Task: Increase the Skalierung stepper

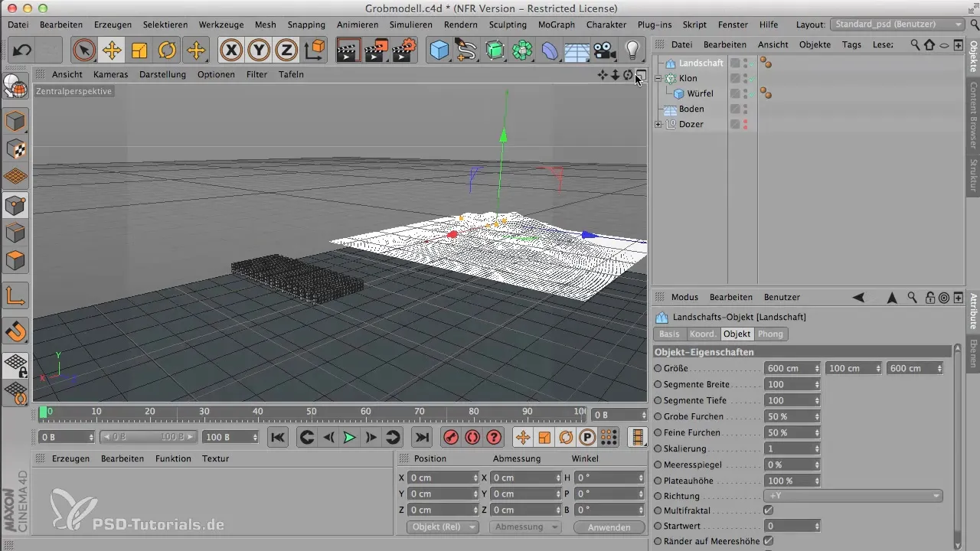Action: pyautogui.click(x=817, y=446)
